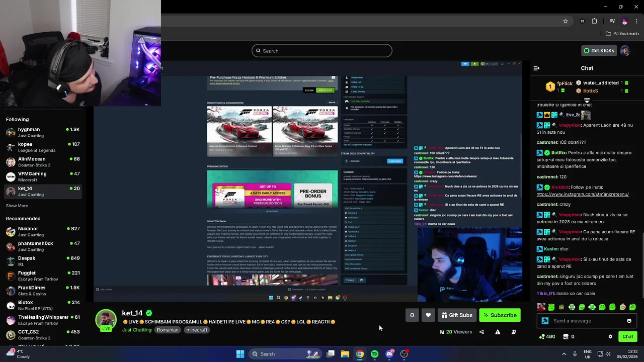644x362 pixels.
Task: Open the Instagram link in chat
Action: (583, 194)
